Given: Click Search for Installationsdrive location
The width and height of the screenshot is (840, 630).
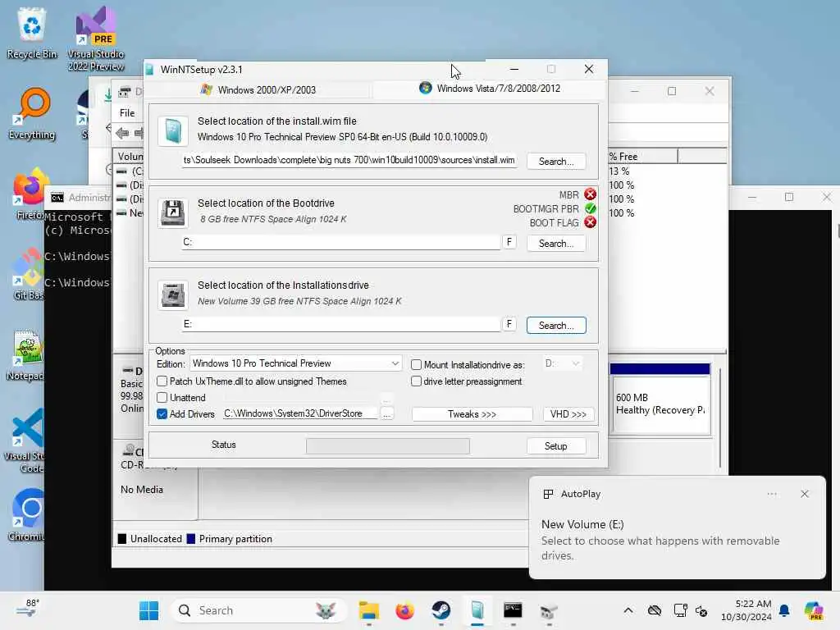Looking at the screenshot, I should [x=556, y=325].
